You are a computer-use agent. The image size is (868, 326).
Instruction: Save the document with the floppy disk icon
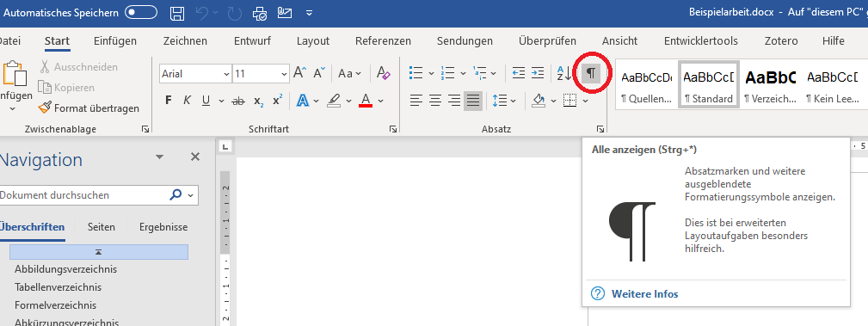176,13
